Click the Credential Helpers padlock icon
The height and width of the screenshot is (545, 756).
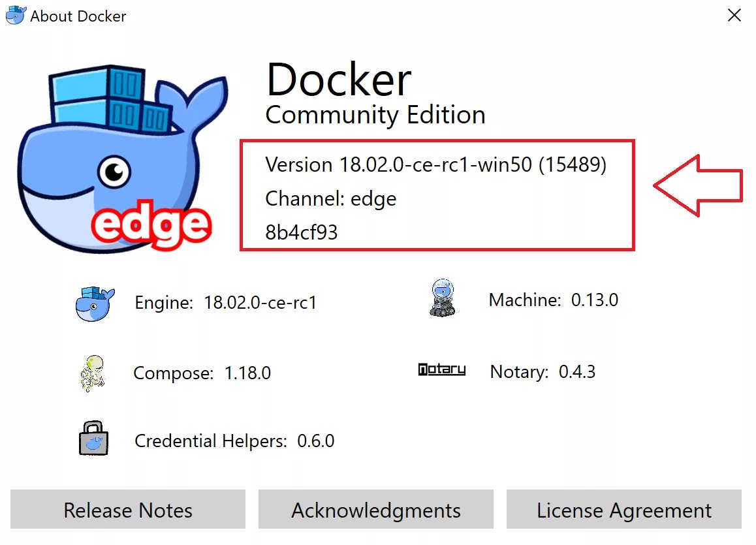tap(93, 439)
